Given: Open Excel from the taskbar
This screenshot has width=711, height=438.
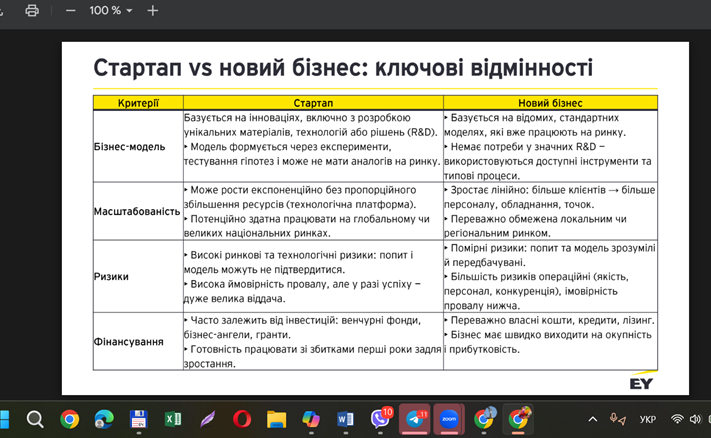Looking at the screenshot, I should (x=173, y=419).
